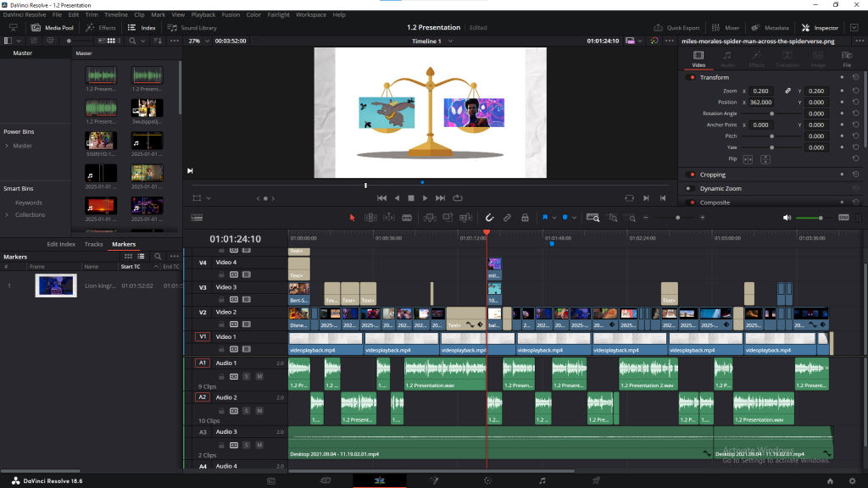
Task: Open Project Settings gear icon
Action: pyautogui.click(x=853, y=481)
